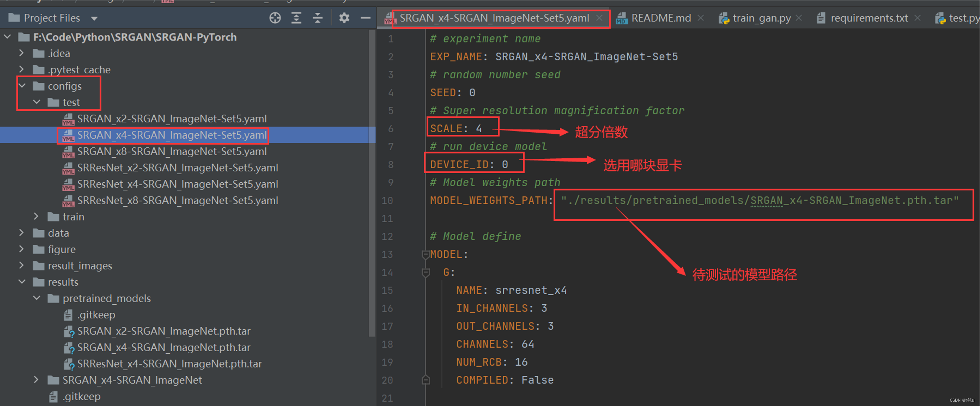
Task: Click the Collapse All icon in Project panel
Action: pos(318,17)
